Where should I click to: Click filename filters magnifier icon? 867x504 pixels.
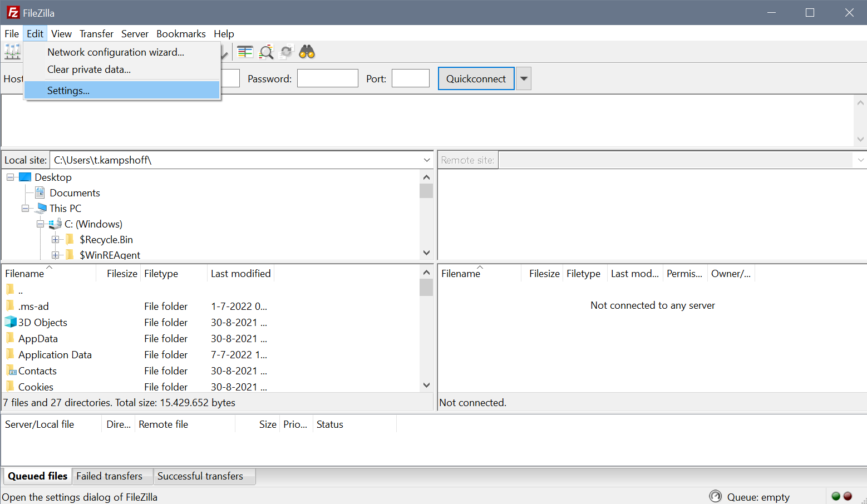pyautogui.click(x=267, y=52)
